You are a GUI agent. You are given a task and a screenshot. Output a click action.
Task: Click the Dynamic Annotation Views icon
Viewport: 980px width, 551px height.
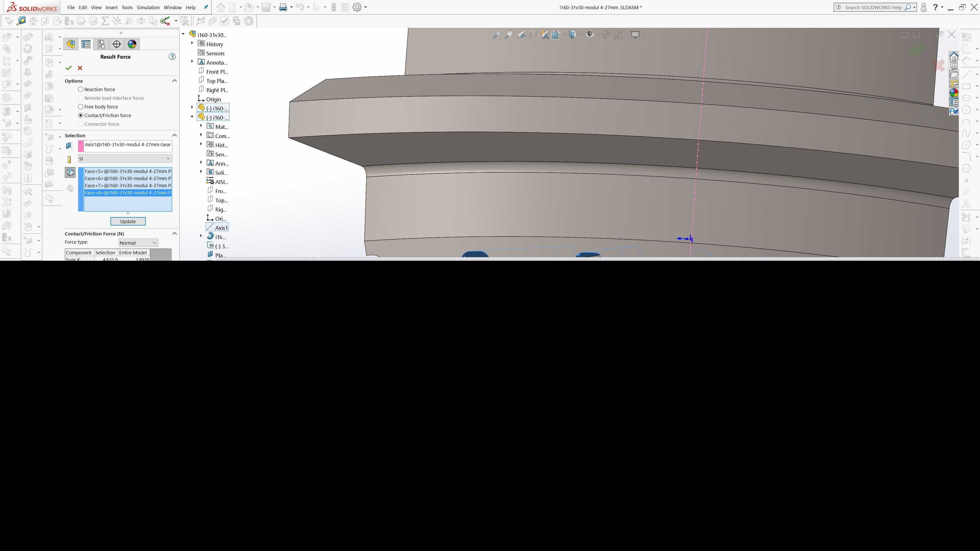(545, 35)
